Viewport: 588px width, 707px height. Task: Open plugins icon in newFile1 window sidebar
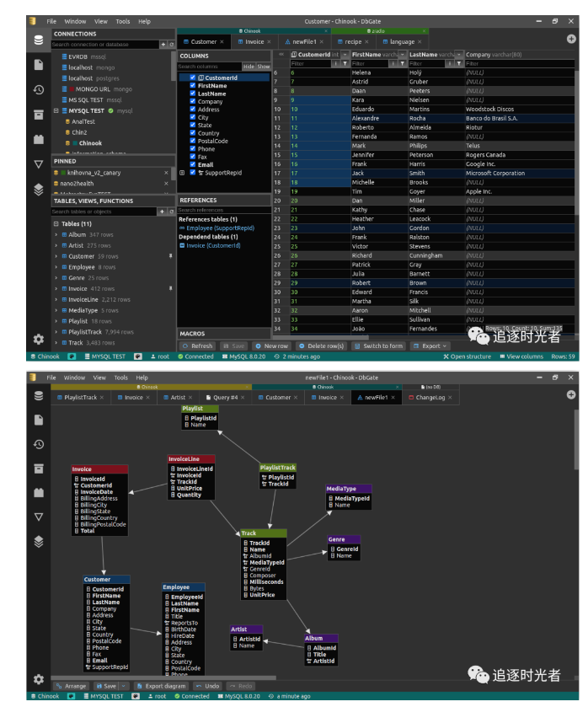pyautogui.click(x=39, y=493)
